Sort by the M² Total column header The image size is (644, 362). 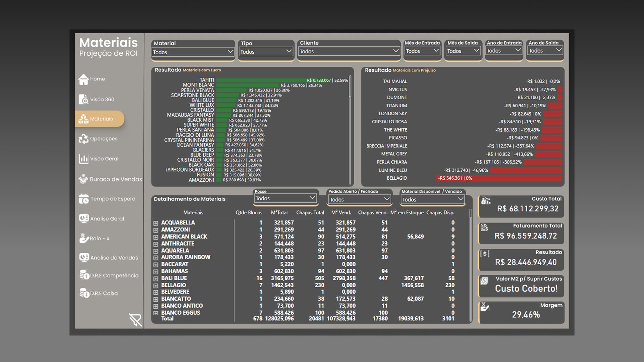click(x=279, y=213)
